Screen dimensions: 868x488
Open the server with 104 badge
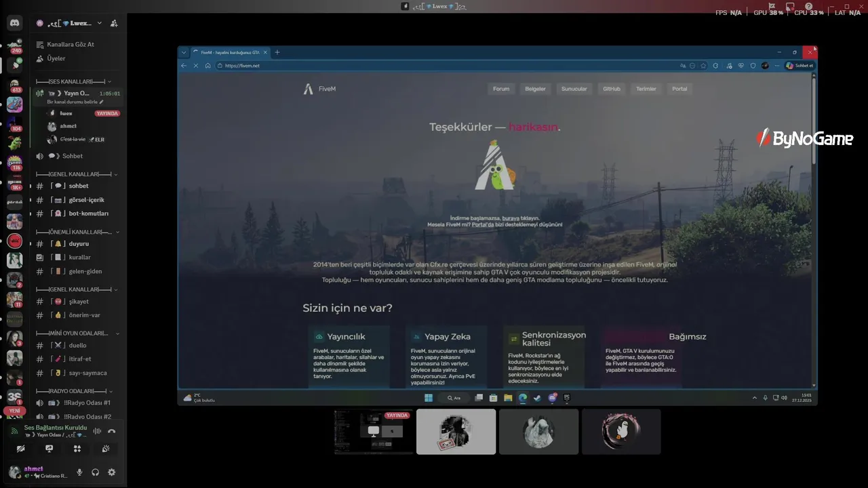pos(14,124)
